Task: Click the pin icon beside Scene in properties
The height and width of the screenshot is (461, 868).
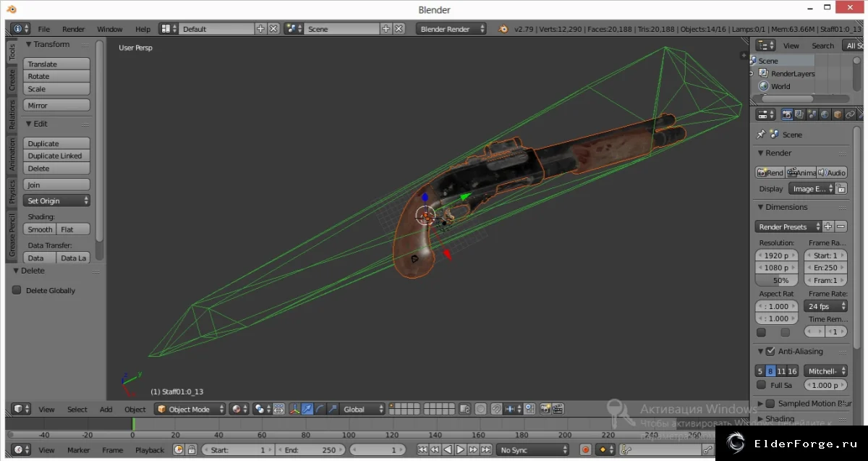Action: pyautogui.click(x=761, y=135)
